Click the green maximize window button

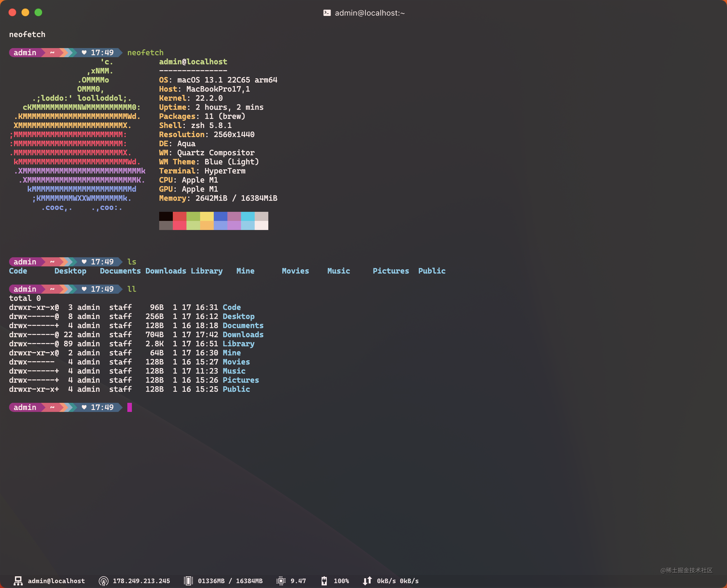tap(39, 13)
